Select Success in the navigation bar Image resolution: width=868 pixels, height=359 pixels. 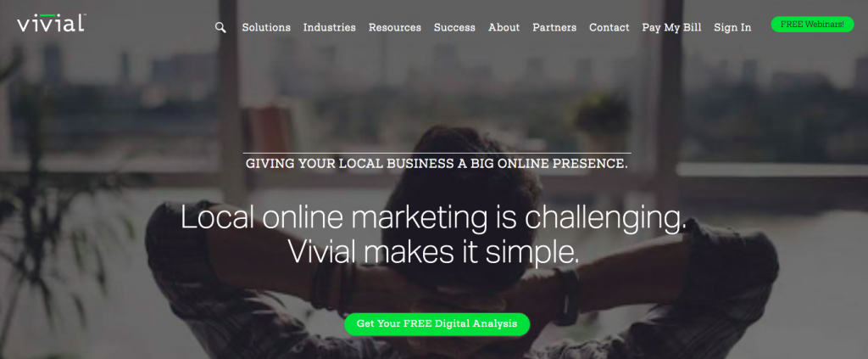(x=454, y=27)
